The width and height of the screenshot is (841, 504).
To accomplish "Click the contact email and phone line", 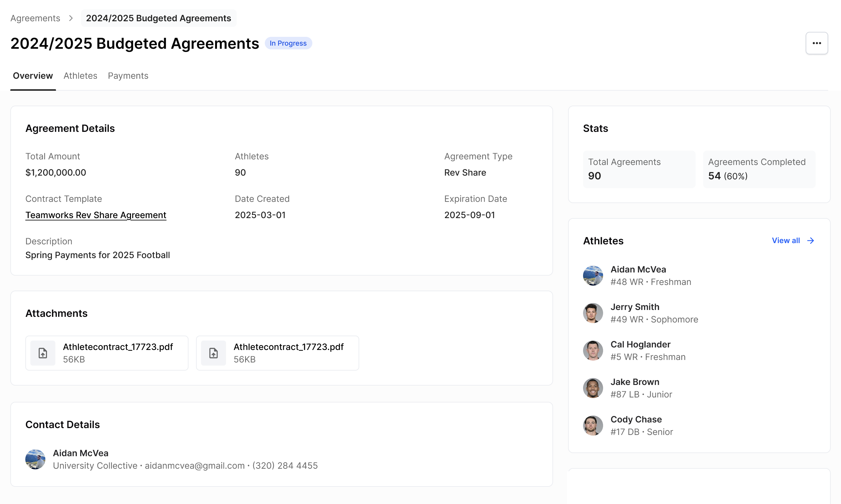I will 185,466.
